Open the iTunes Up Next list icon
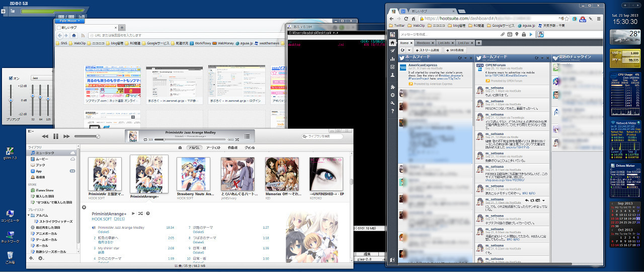The image size is (644, 272). (247, 136)
